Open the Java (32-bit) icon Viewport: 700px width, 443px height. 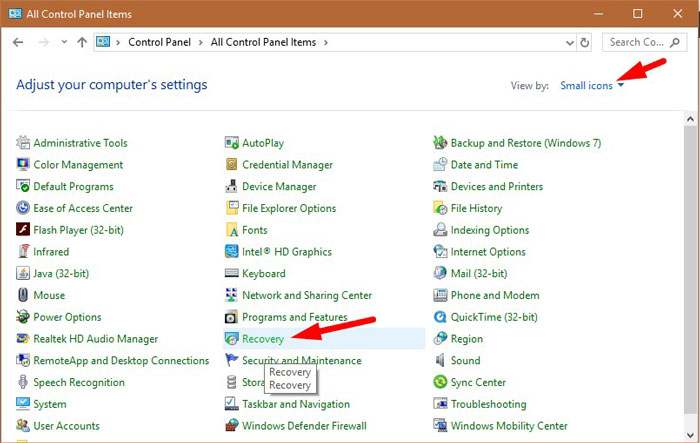tap(23, 273)
